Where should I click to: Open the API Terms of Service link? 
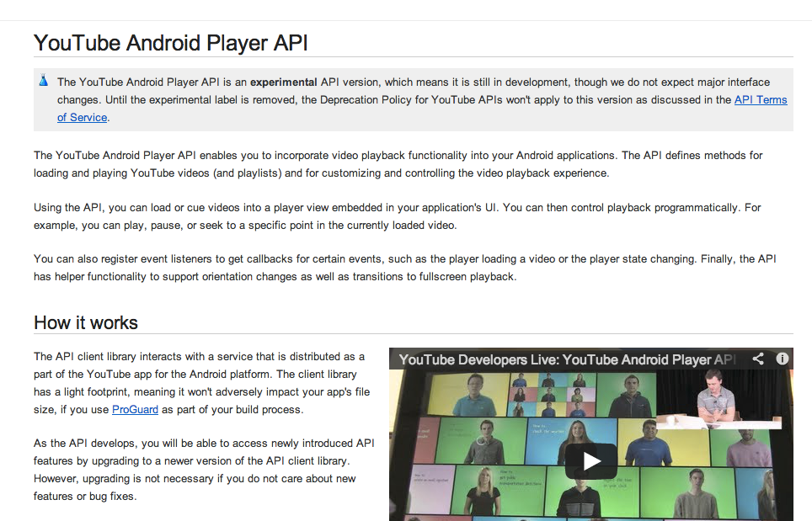tap(760, 99)
